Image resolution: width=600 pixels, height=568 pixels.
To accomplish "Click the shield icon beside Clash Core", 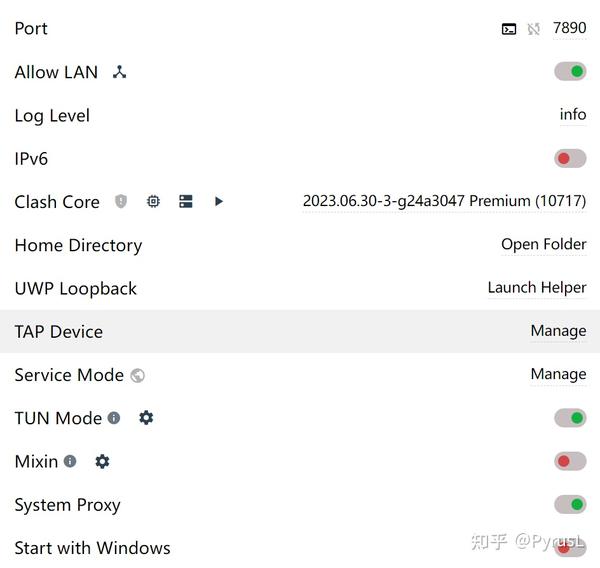I will [x=121, y=201].
